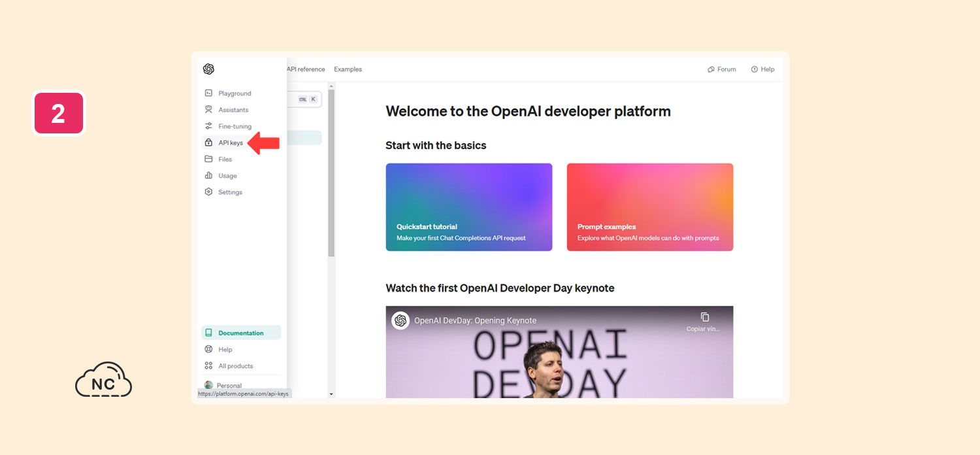The image size is (980, 455).
Task: Click the copy link icon on the video
Action: point(704,317)
